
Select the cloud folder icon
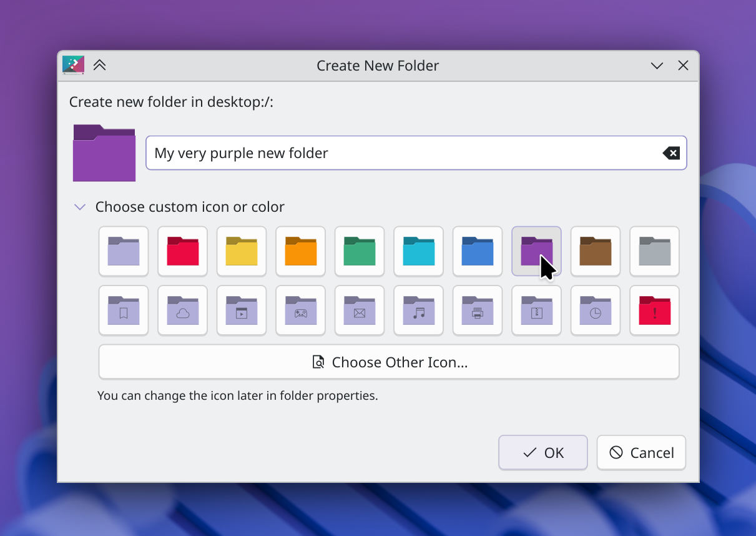tap(182, 310)
